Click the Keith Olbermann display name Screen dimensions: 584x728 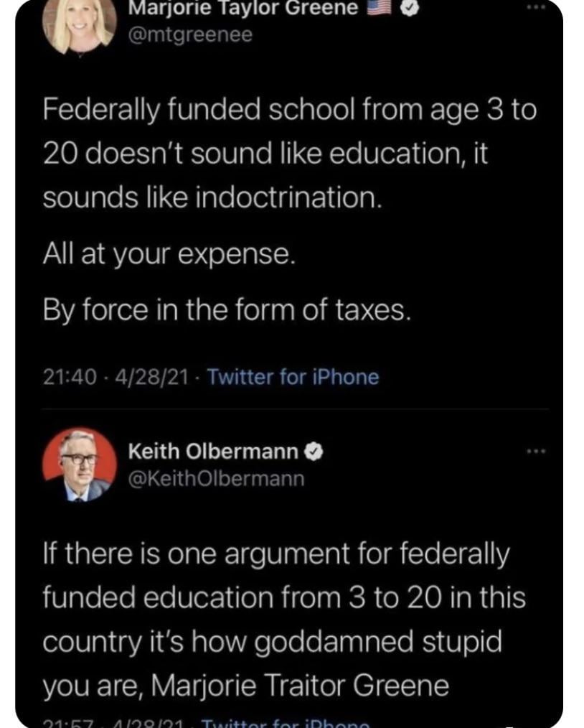[x=213, y=452]
